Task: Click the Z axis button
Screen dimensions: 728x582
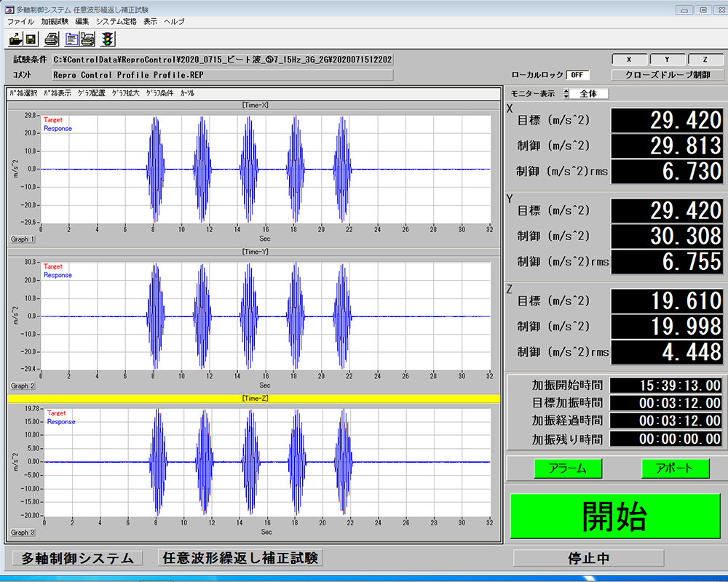Action: click(705, 60)
